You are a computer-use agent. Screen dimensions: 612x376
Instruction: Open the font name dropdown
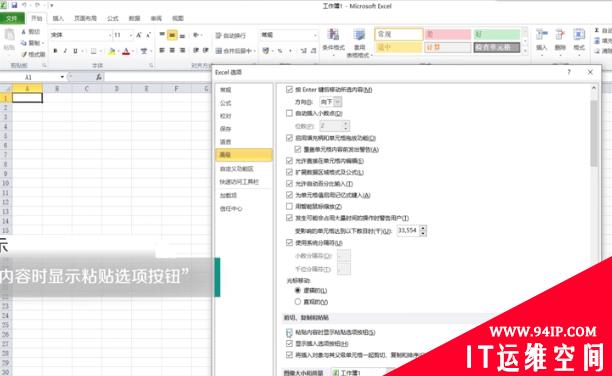110,35
